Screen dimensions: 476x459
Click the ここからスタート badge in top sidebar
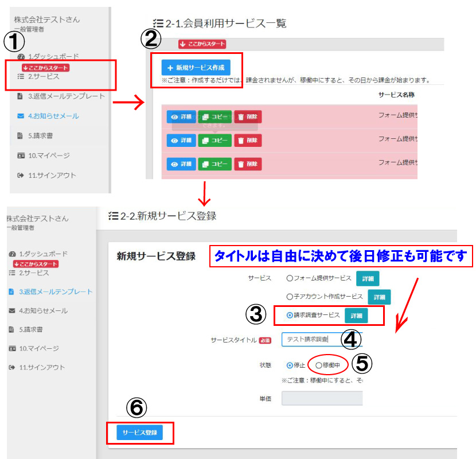[45, 68]
